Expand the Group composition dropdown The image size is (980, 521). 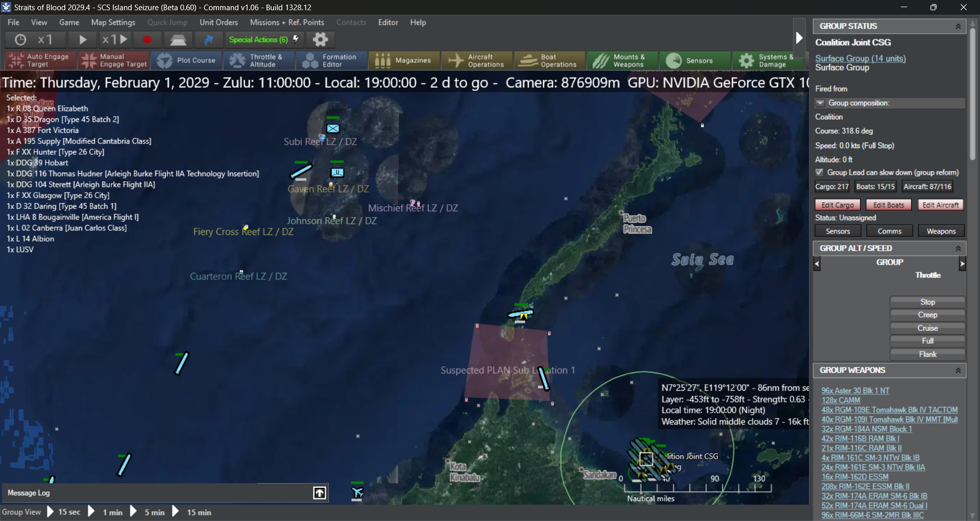point(820,103)
